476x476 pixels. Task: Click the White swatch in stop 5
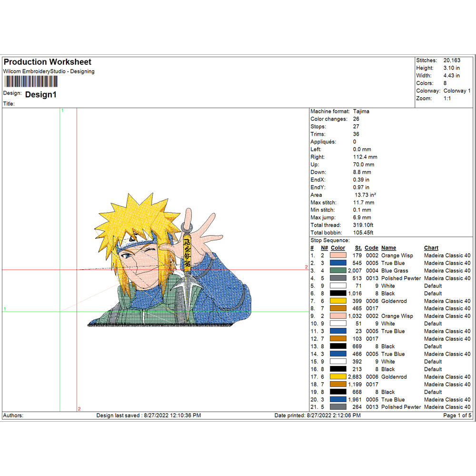pyautogui.click(x=338, y=286)
